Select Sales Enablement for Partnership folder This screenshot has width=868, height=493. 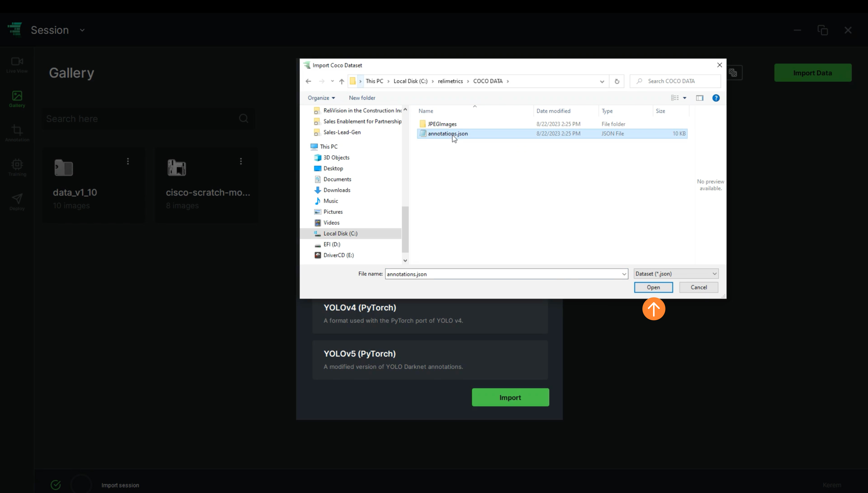point(358,122)
